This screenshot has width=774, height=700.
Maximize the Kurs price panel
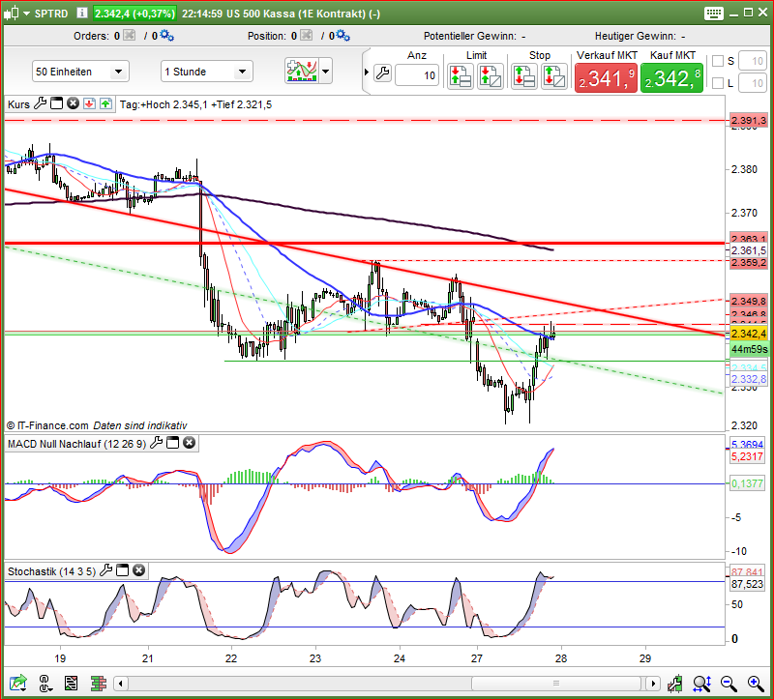[x=57, y=103]
